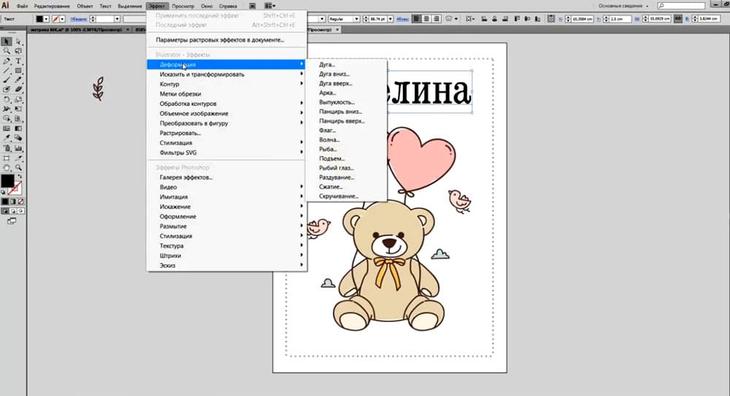This screenshot has height=396, width=730.
Task: Click the font size value field
Action: 377,19
